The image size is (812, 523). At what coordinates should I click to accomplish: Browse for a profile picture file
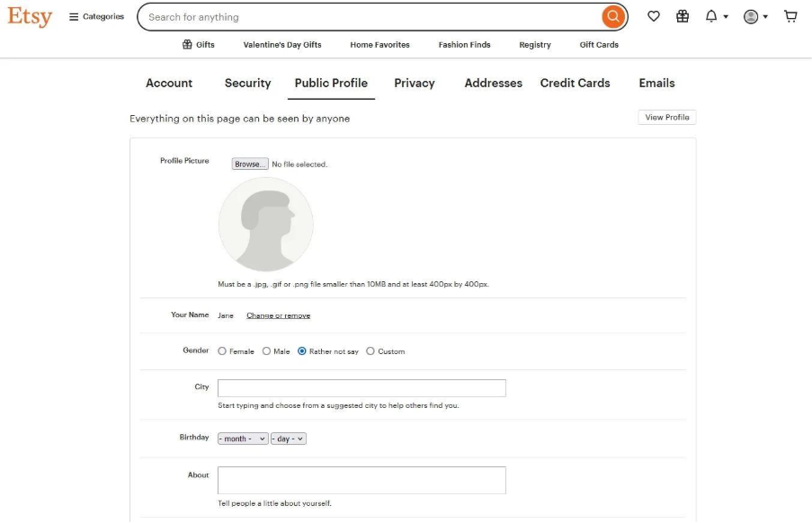pos(249,164)
